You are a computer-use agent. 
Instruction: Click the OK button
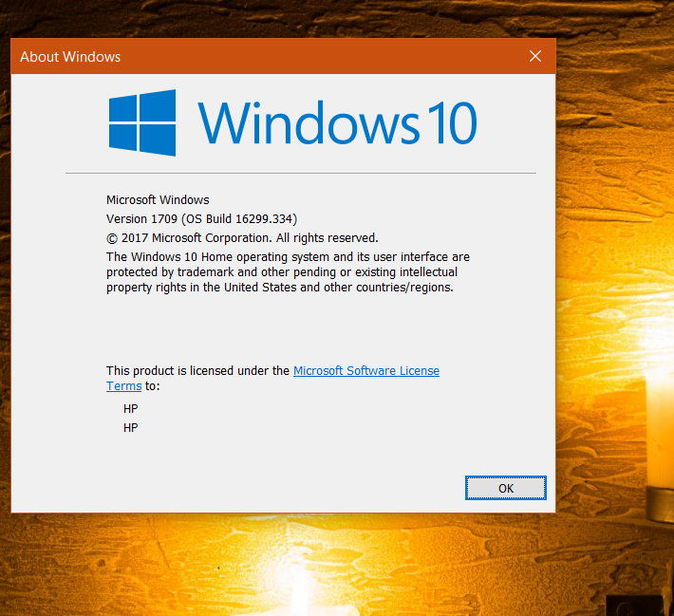505,488
